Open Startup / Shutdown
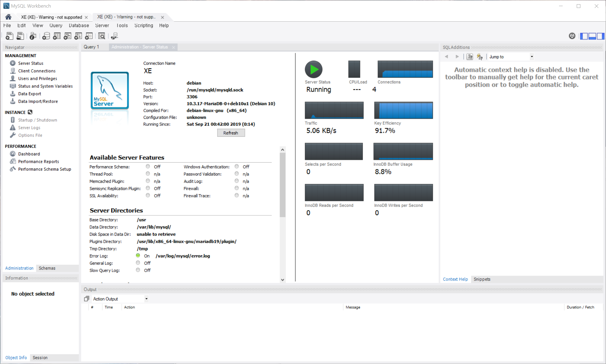 37,120
